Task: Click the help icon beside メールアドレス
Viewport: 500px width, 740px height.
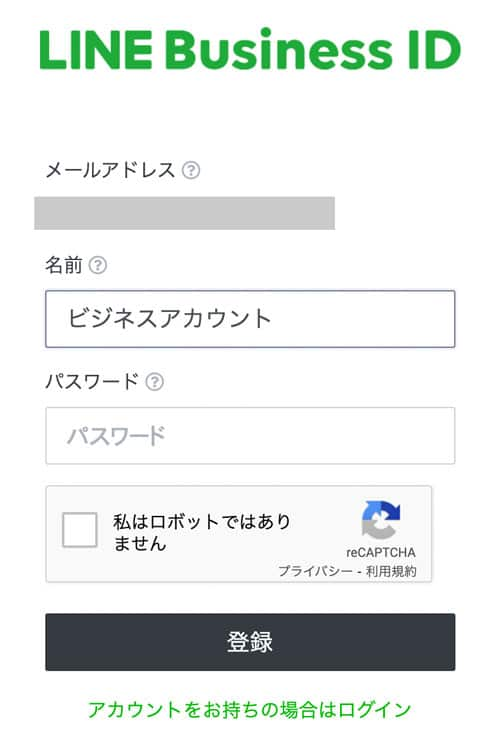Action: click(x=191, y=170)
